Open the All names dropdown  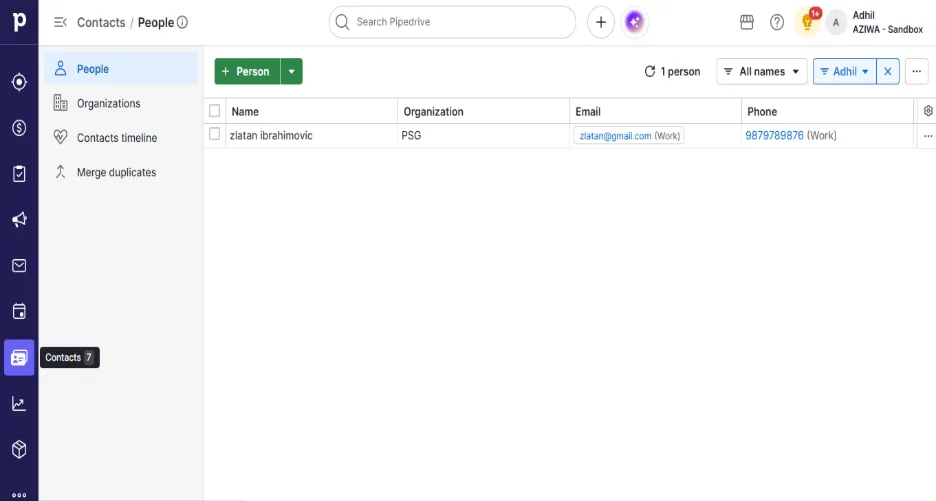[x=762, y=72]
